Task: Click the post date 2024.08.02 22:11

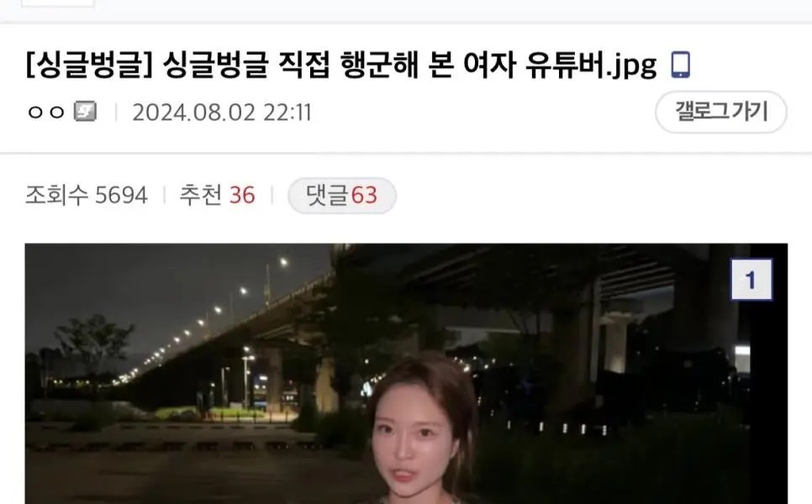Action: [222, 113]
